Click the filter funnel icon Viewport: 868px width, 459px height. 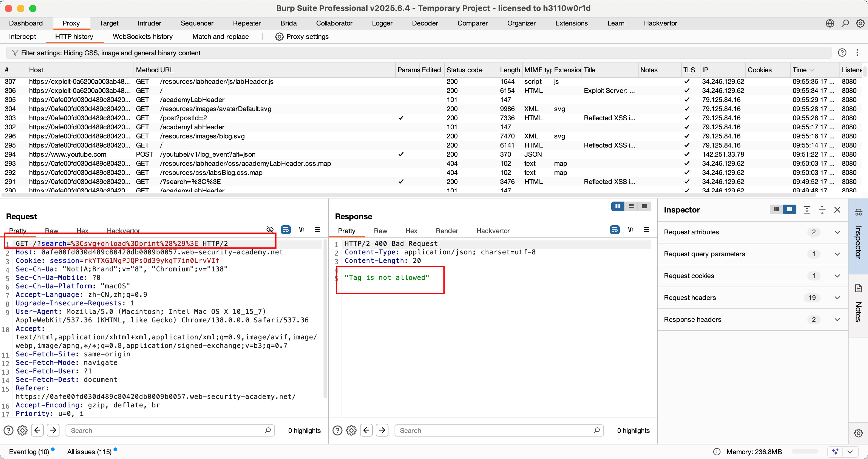[15, 53]
